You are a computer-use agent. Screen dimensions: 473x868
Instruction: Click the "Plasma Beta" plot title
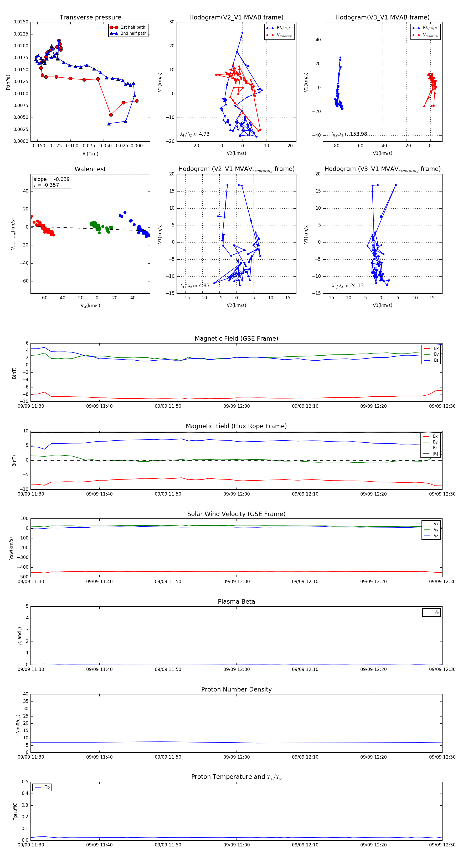(236, 602)
